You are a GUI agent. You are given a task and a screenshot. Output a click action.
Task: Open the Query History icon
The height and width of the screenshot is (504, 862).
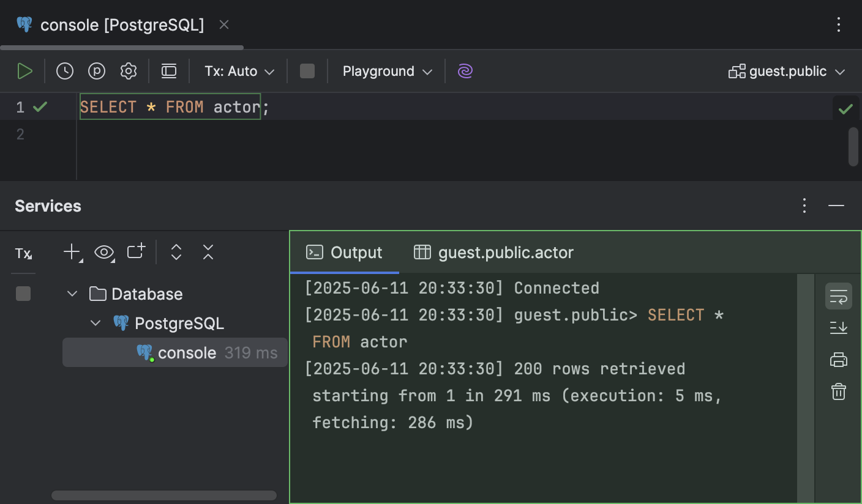pos(64,71)
